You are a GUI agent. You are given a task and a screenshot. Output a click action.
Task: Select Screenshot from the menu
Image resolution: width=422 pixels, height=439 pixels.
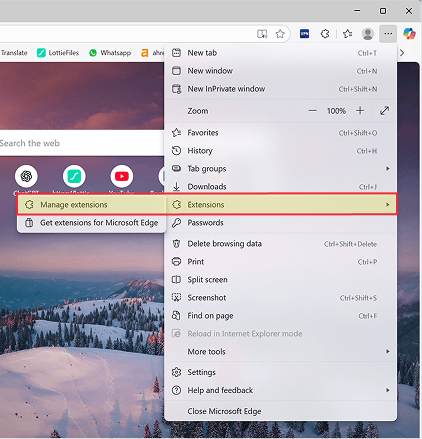(280, 298)
